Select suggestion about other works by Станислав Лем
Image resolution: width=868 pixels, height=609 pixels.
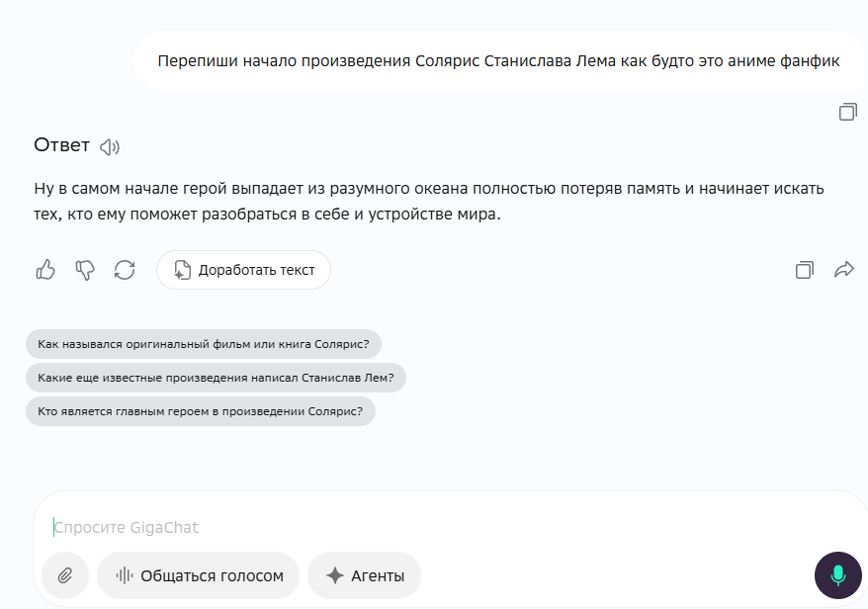[x=216, y=378]
